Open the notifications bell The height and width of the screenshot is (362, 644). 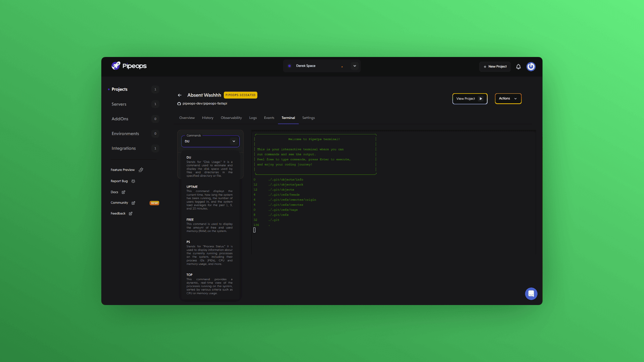518,67
